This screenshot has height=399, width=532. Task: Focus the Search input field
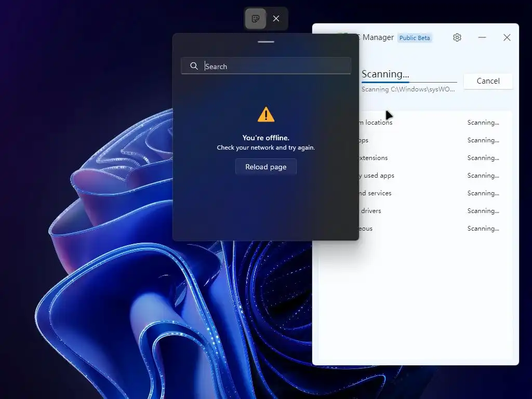click(266, 66)
